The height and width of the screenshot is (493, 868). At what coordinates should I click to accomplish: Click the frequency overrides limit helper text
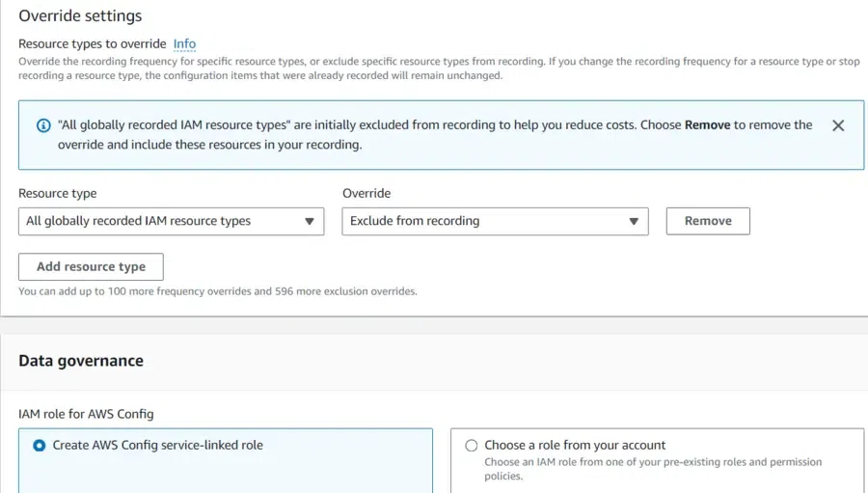218,290
